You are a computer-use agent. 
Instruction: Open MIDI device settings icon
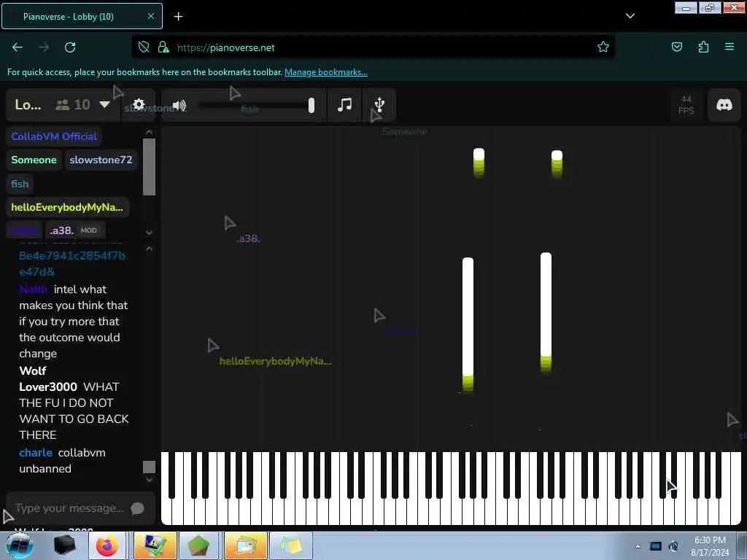(379, 104)
